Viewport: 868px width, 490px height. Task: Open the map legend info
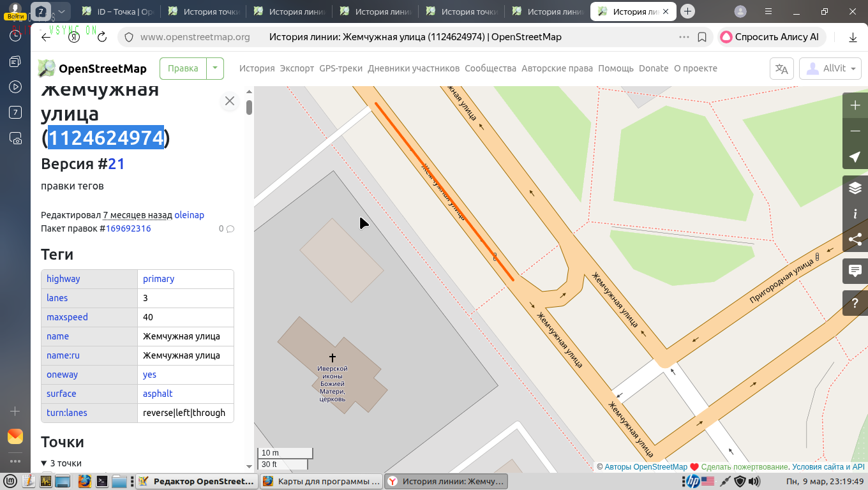click(855, 214)
